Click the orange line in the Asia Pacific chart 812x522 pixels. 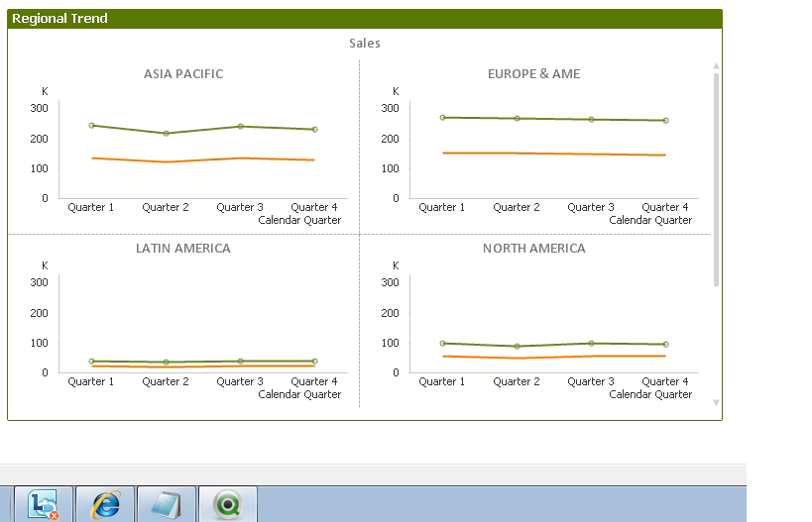(203, 159)
